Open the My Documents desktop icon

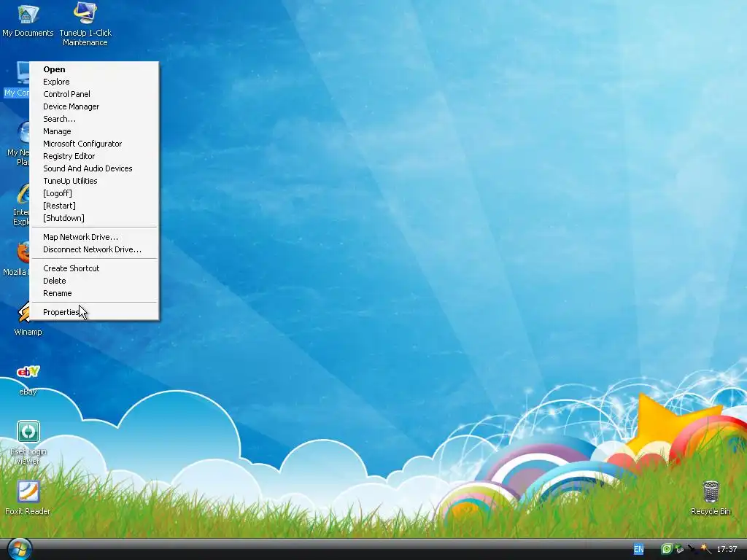(x=28, y=20)
